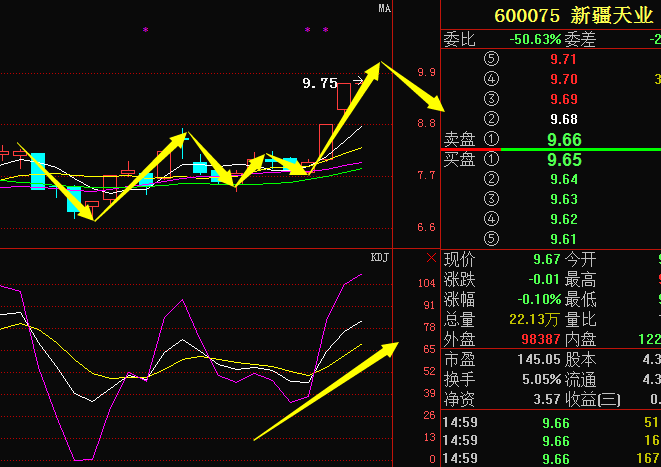Click the KDJ indicator label
The width and height of the screenshot is (661, 467).
point(379,258)
